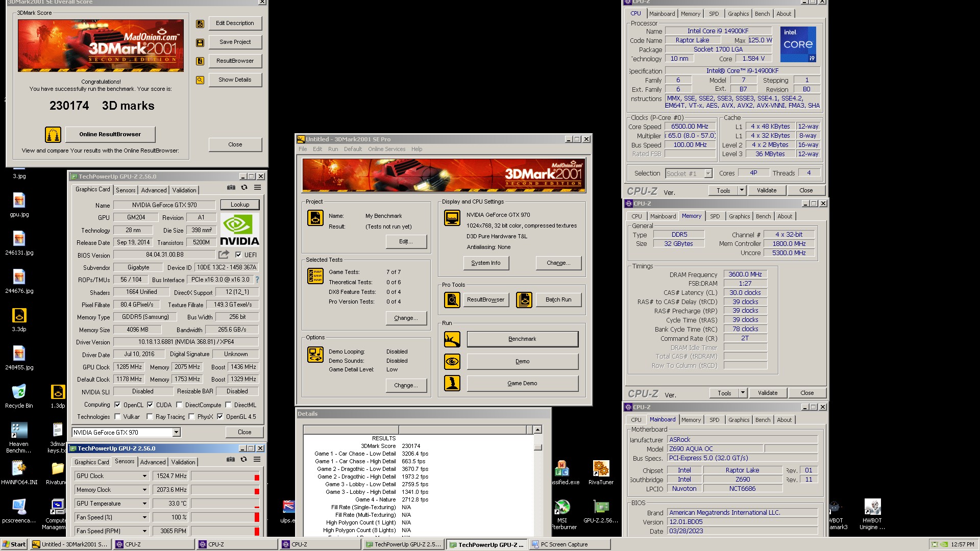The height and width of the screenshot is (551, 980).
Task: Click the Options icon in 3DMark2001
Action: (x=315, y=355)
